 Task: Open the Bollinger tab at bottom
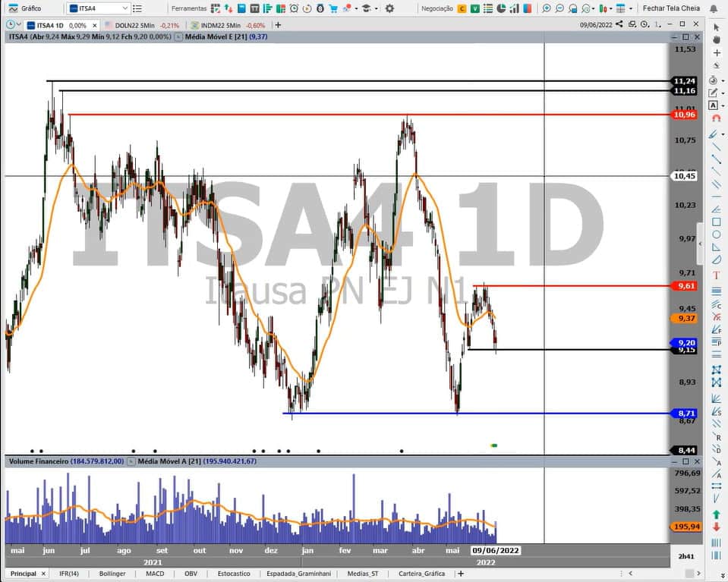(112, 574)
